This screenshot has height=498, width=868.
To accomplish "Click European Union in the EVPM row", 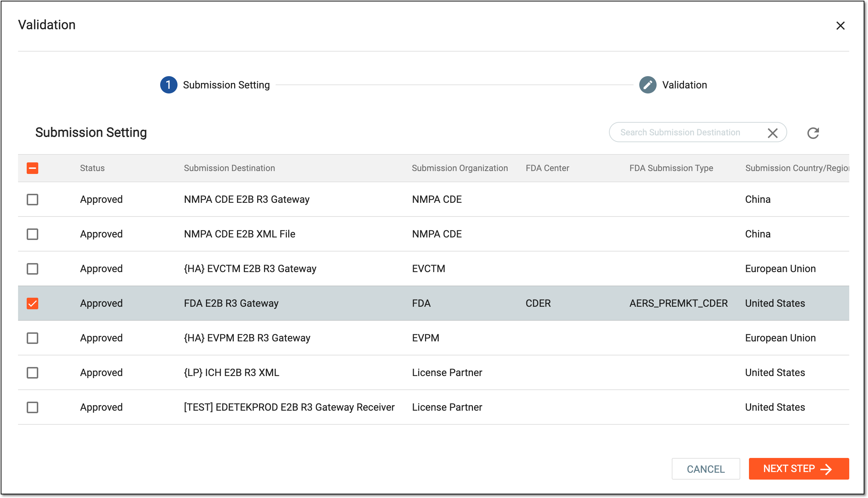I will click(x=780, y=338).
